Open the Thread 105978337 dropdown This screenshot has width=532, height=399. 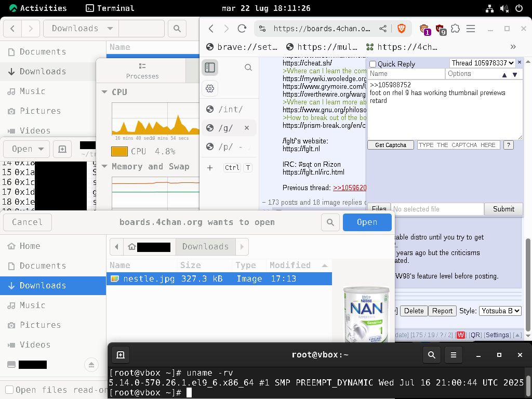point(483,63)
